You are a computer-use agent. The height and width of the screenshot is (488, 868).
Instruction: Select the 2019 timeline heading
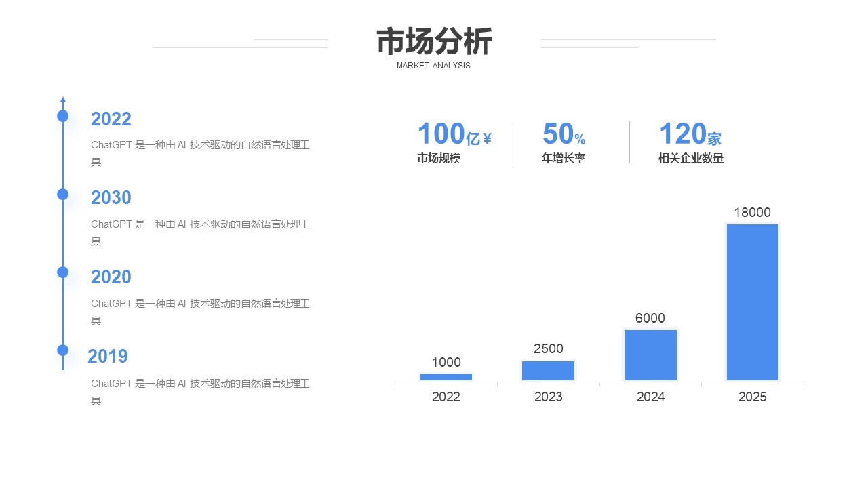(x=108, y=357)
